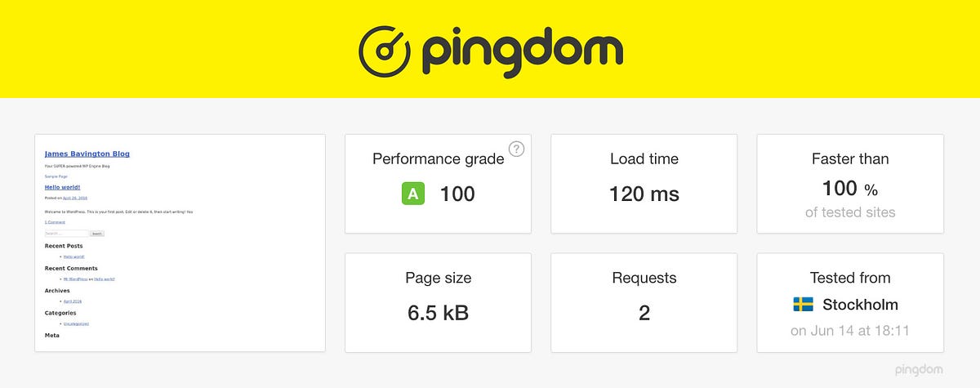
Task: Click the Search input field in the preview
Action: pos(65,234)
